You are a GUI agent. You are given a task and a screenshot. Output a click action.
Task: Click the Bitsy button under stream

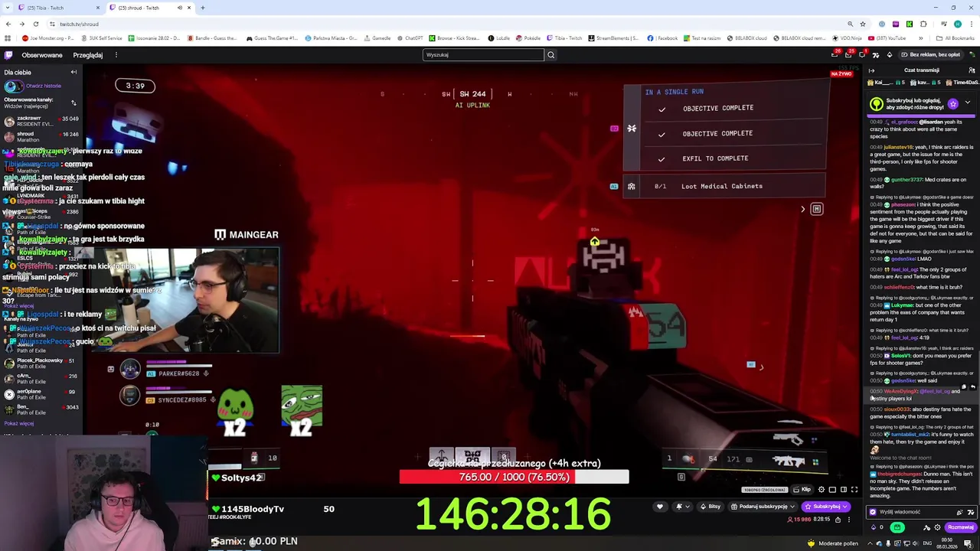tap(710, 507)
